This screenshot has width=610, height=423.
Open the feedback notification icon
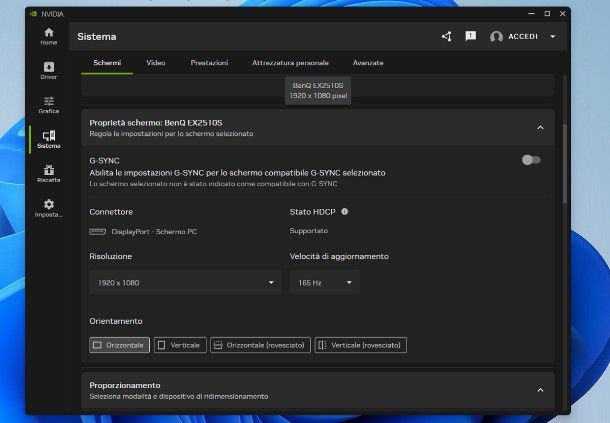point(471,36)
